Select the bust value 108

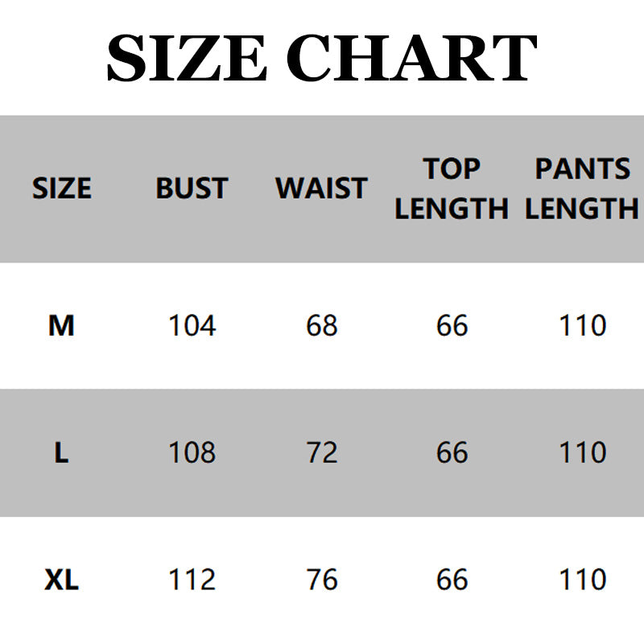192,453
